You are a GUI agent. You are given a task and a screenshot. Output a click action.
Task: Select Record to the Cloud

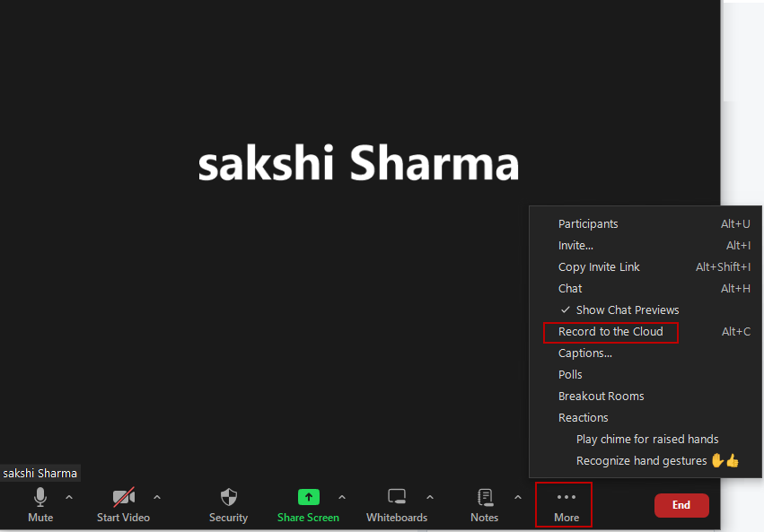(x=645, y=331)
